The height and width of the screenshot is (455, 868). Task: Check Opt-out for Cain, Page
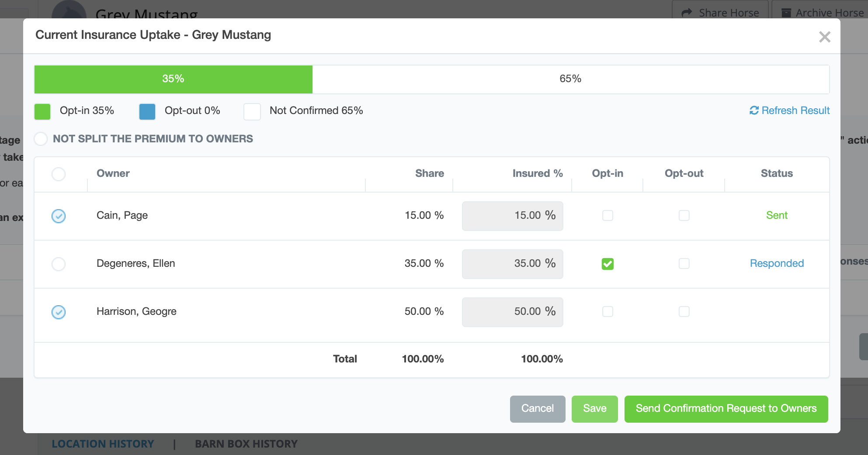click(x=684, y=216)
